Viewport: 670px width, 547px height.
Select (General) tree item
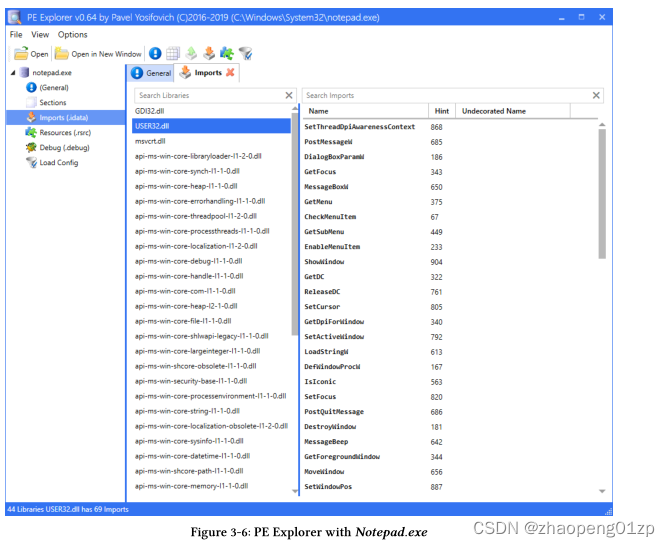[54, 88]
